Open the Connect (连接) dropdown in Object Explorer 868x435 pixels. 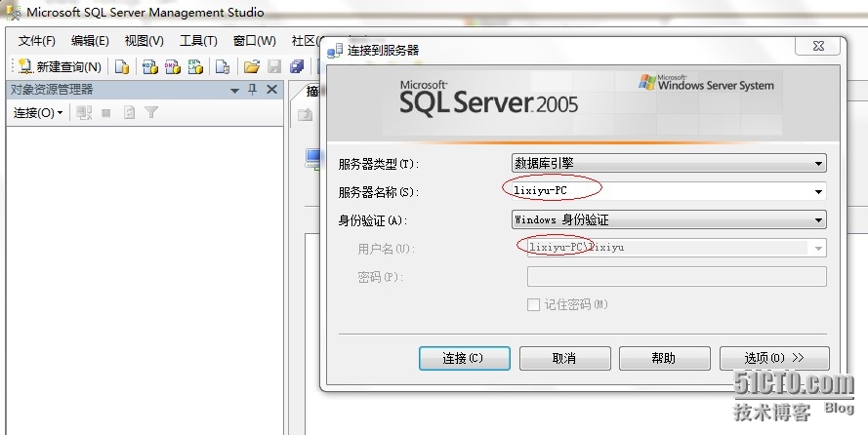tap(38, 113)
